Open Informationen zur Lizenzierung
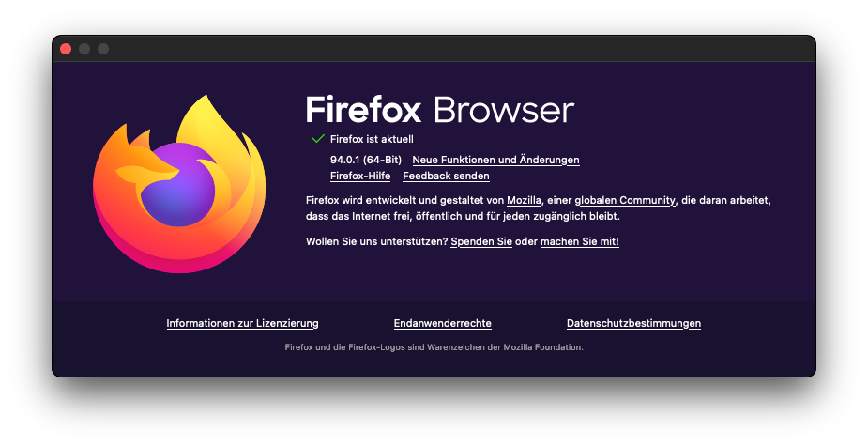 pos(242,323)
